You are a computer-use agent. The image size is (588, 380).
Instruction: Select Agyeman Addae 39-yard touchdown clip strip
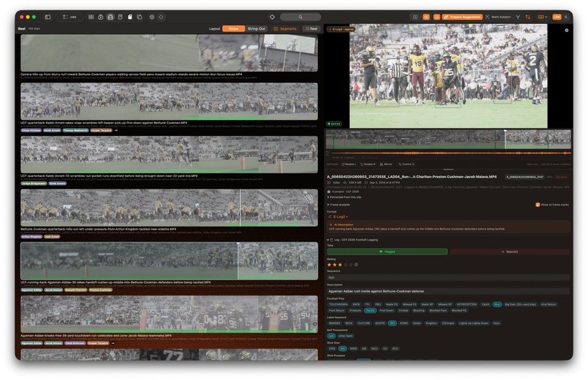coord(169,314)
